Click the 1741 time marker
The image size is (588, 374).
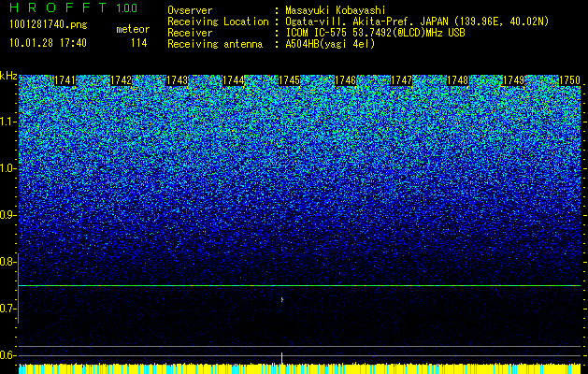coord(65,80)
